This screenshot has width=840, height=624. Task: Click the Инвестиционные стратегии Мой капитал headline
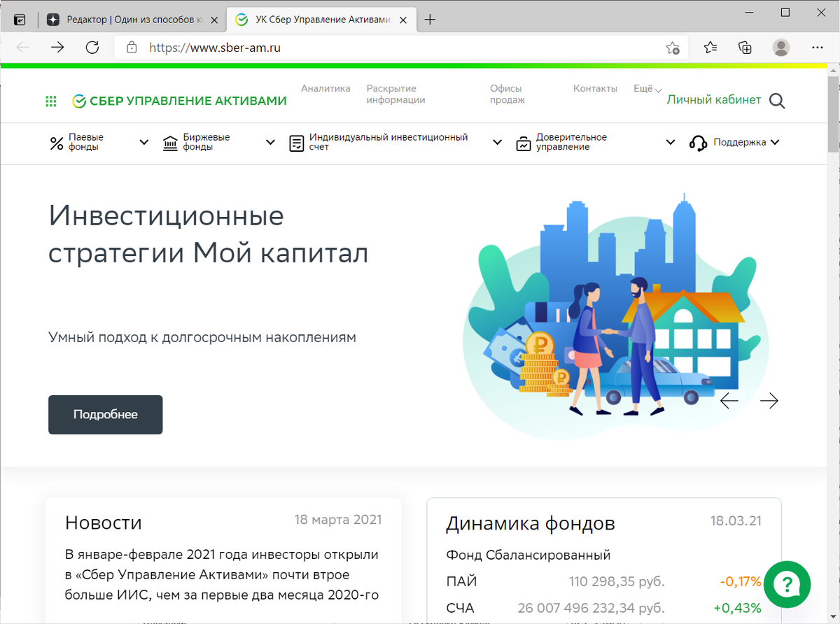(x=209, y=234)
